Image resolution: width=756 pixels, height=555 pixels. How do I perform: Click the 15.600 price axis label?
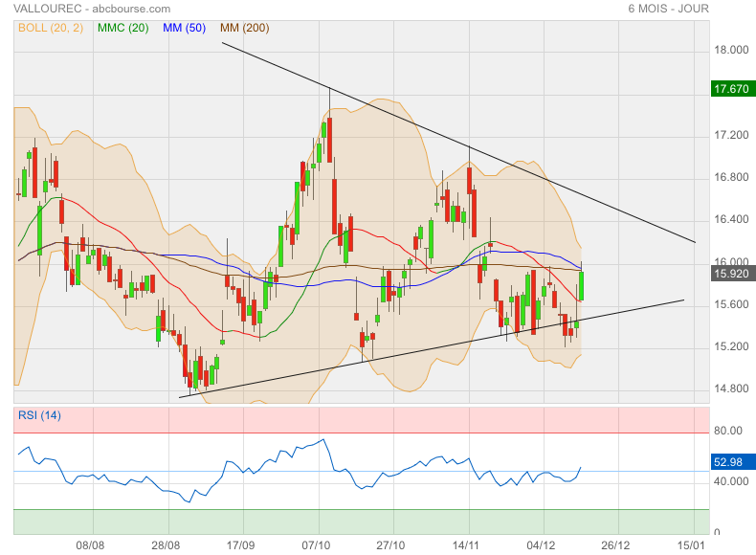point(731,304)
